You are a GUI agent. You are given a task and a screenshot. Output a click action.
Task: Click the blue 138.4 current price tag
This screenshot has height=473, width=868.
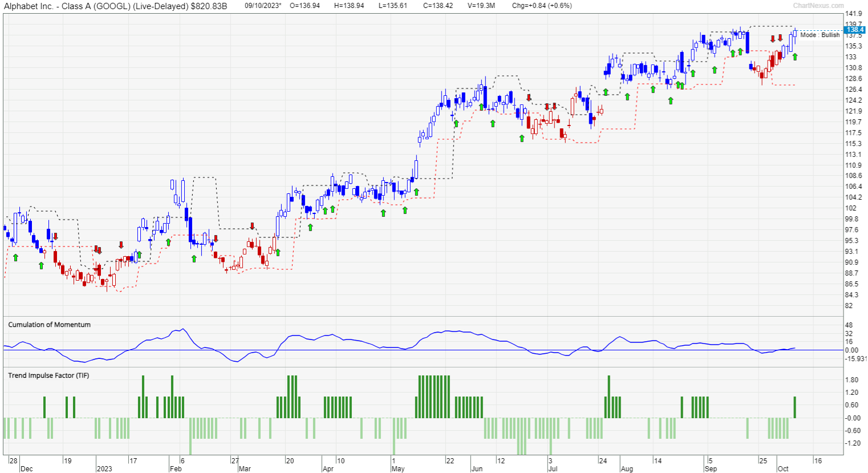tap(855, 30)
